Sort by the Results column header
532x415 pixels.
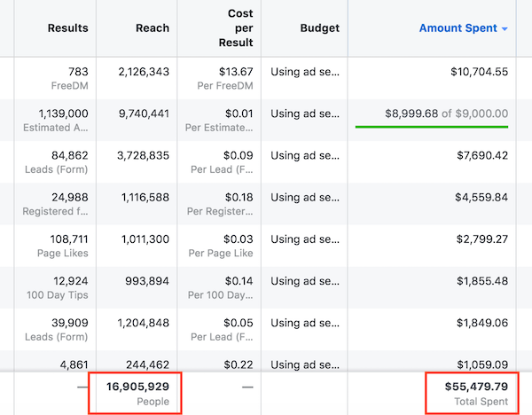[x=68, y=28]
